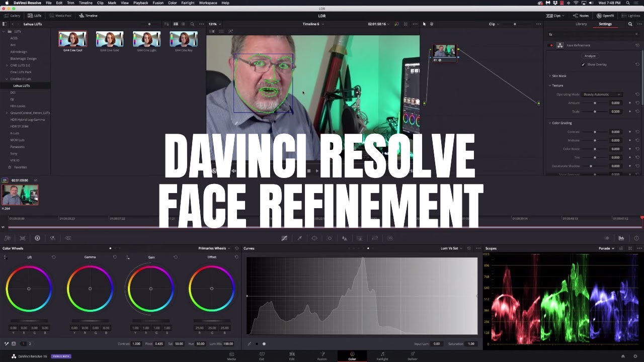
Task: Open the Film Looks LUT folder
Action: click(x=18, y=106)
